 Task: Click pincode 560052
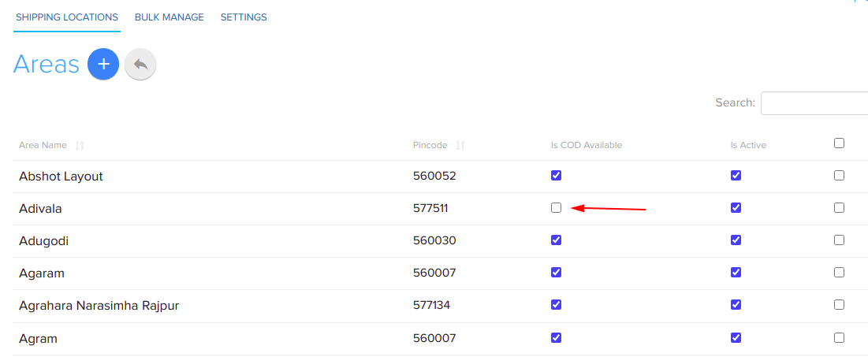434,177
